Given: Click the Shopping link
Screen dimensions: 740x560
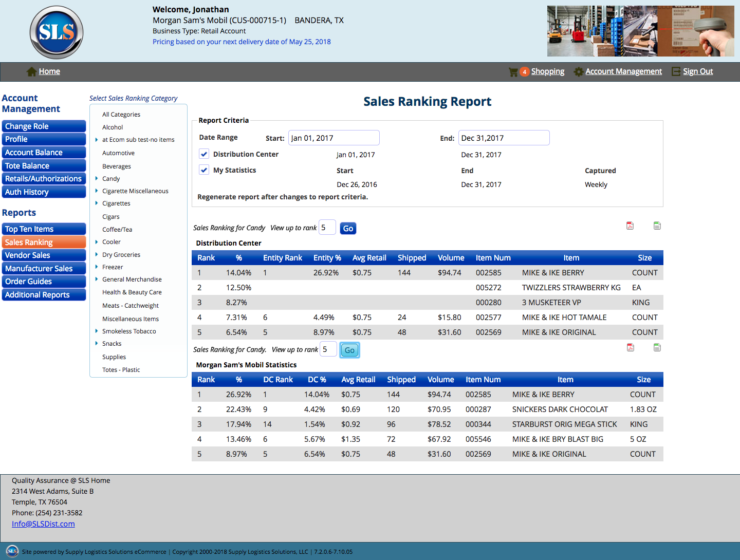Looking at the screenshot, I should point(548,71).
